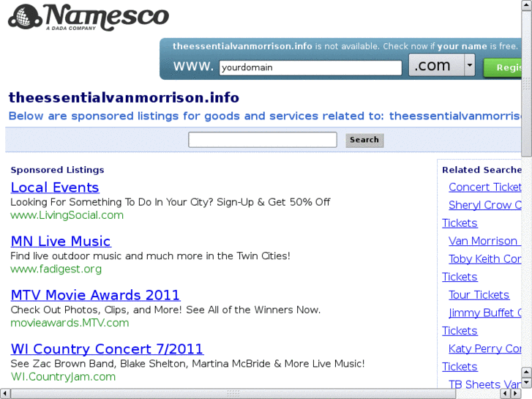Open the Toby Keith related search
532x399 pixels.
pos(485,259)
